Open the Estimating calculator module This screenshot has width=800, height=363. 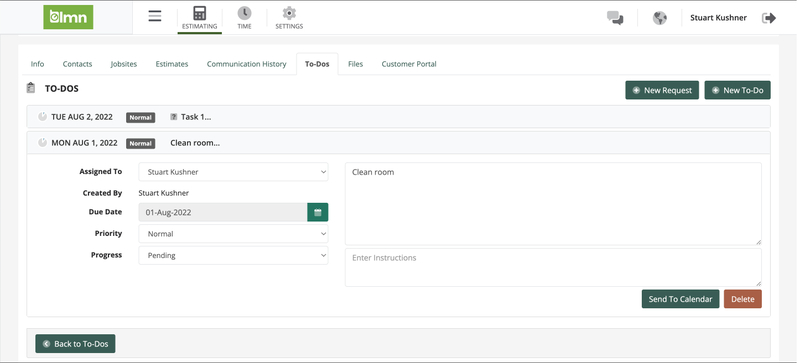(x=199, y=18)
